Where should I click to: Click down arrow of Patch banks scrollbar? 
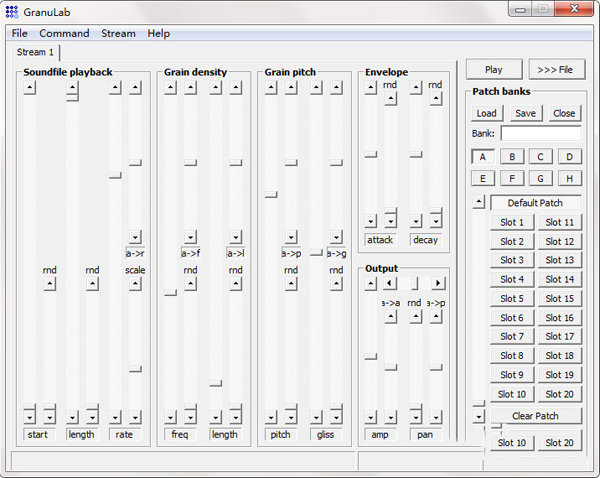pos(478,416)
